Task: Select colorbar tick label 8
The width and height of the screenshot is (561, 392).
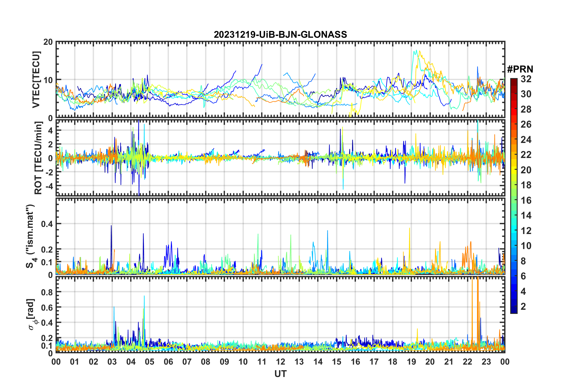Action: coord(523,261)
